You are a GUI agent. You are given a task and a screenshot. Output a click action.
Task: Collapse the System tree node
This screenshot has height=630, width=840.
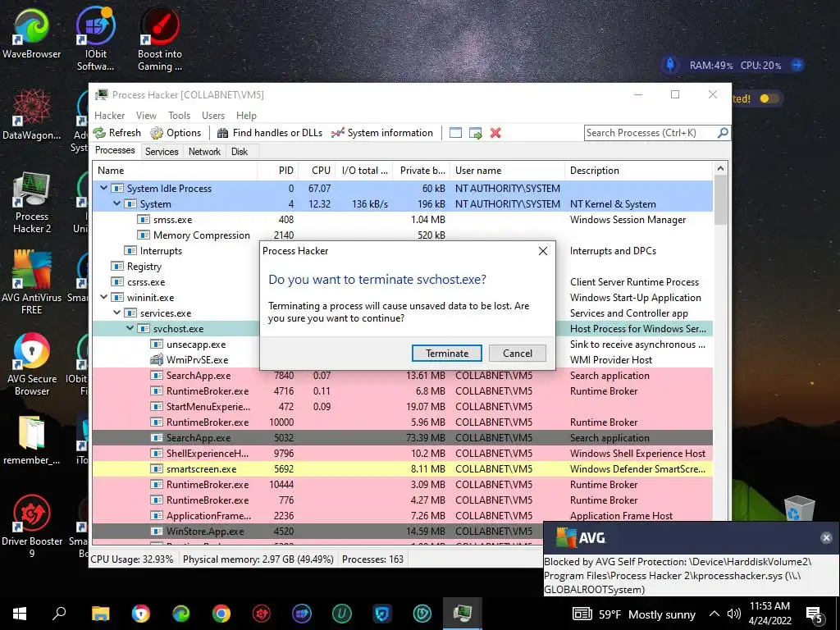coord(116,203)
